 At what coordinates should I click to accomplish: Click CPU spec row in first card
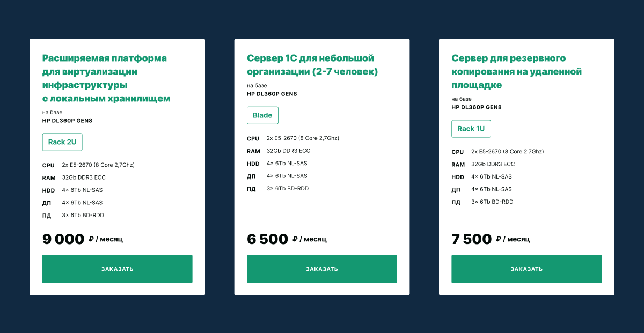[x=89, y=165]
